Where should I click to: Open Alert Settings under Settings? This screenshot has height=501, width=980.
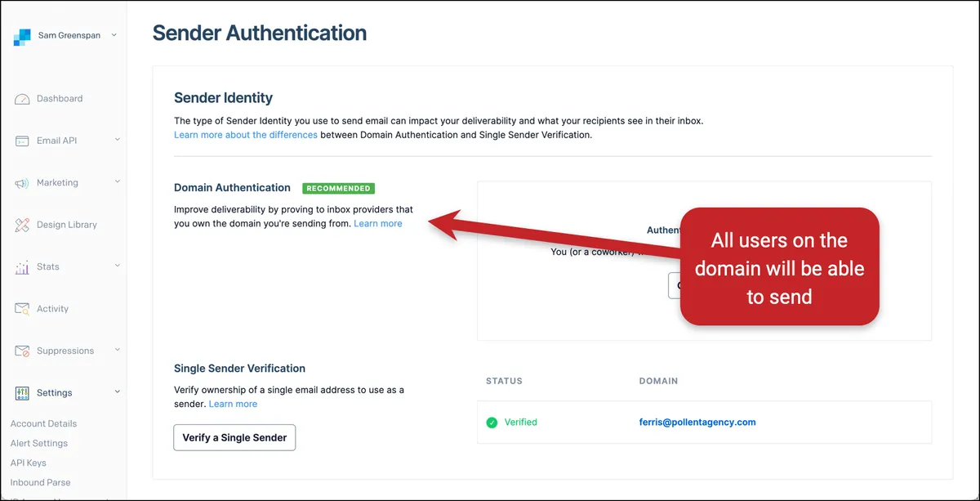click(x=39, y=443)
